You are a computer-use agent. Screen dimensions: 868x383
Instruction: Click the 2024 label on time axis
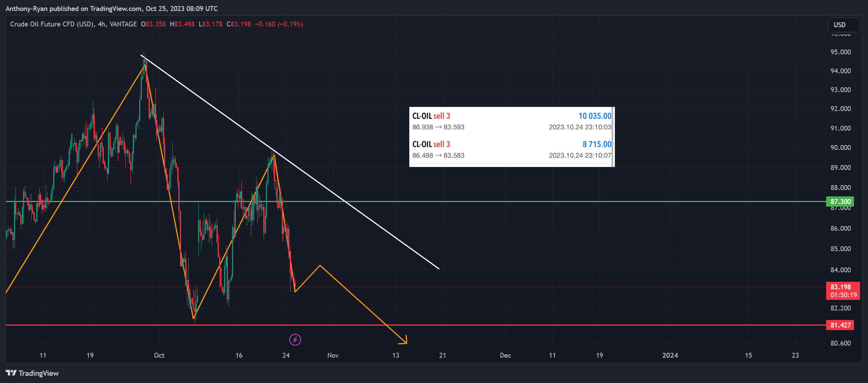coord(670,355)
